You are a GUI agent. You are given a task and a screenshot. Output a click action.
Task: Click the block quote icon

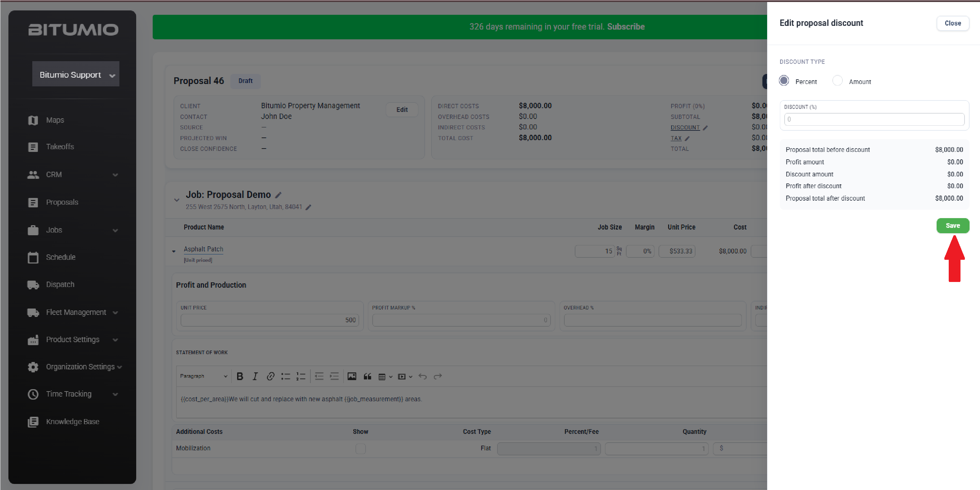[x=367, y=376]
